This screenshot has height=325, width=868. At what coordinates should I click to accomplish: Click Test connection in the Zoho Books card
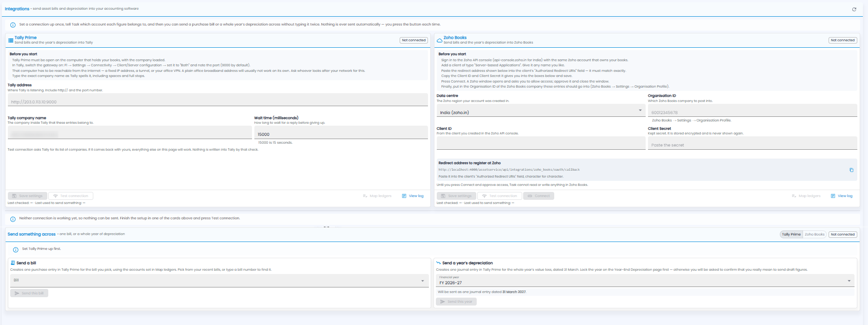click(499, 196)
